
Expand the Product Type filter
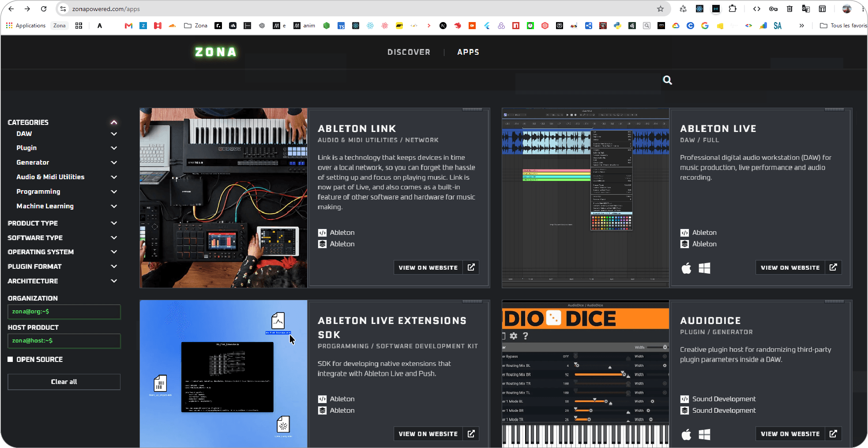pos(114,223)
